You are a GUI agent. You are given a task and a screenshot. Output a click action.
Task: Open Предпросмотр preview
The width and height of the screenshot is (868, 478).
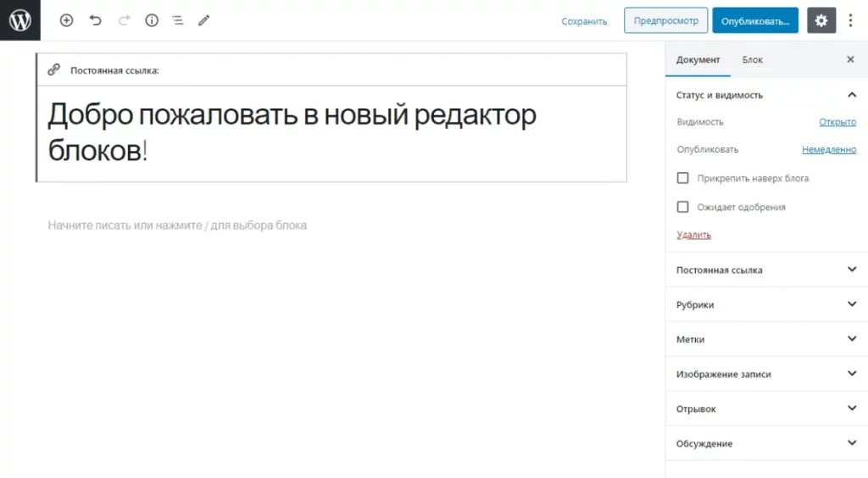tap(666, 20)
